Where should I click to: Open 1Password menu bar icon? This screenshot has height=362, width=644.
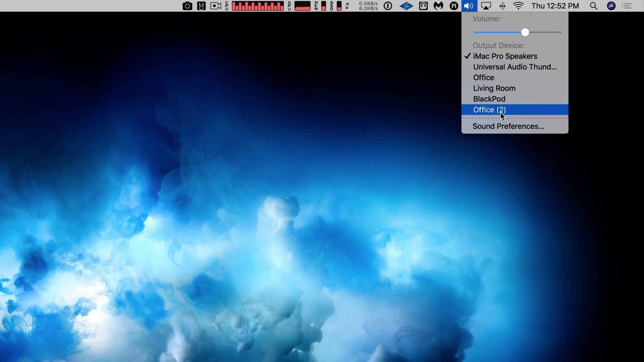point(388,6)
